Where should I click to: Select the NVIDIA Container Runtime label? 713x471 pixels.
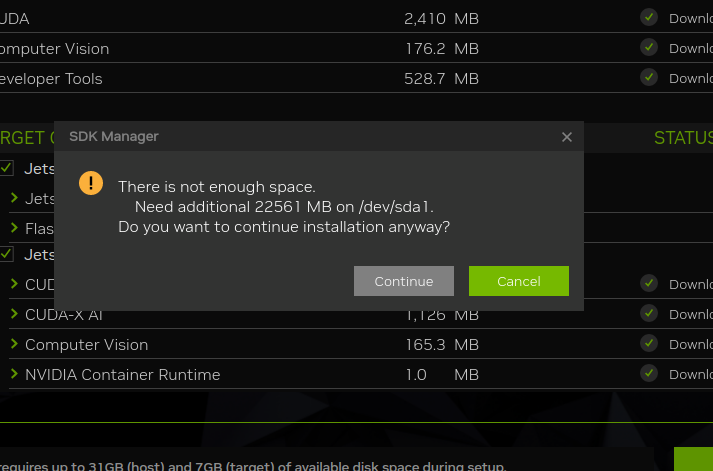point(123,375)
